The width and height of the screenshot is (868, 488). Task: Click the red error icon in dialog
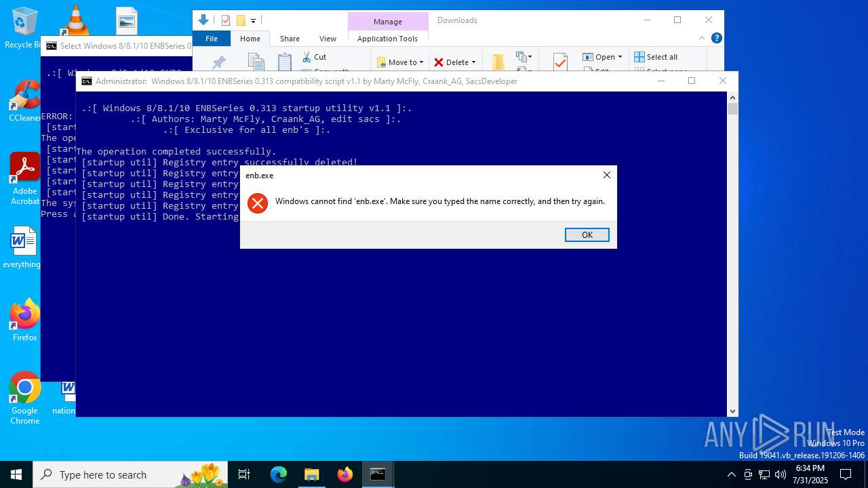tap(258, 203)
